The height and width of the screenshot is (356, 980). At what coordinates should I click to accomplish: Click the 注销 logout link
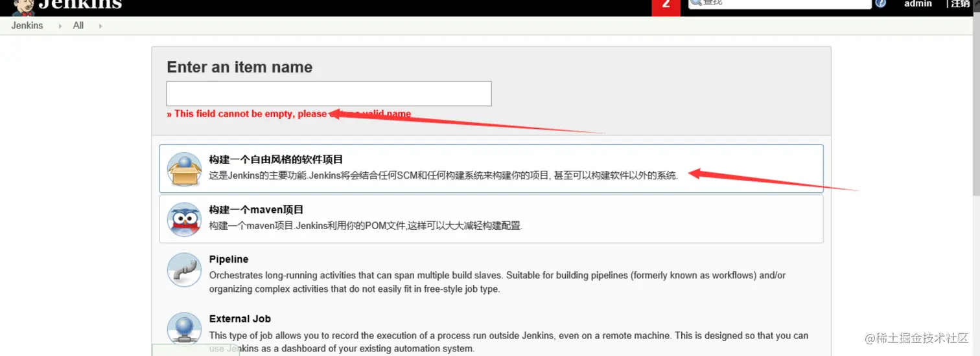pos(961,4)
